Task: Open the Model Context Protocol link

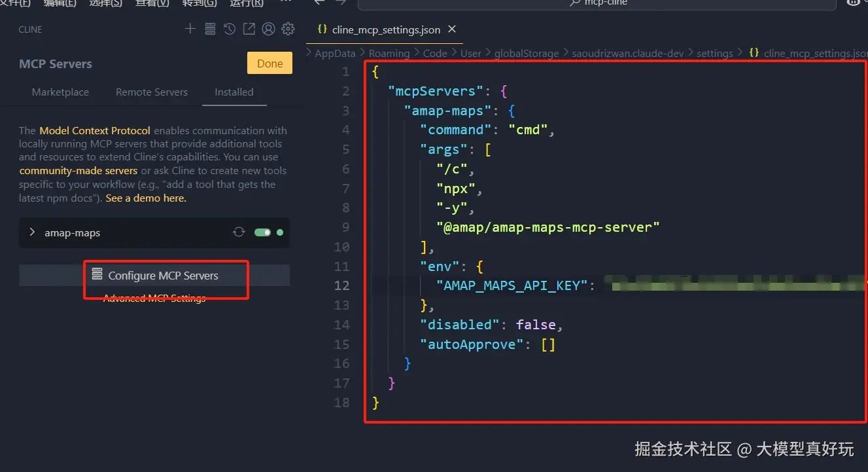Action: pyautogui.click(x=95, y=130)
